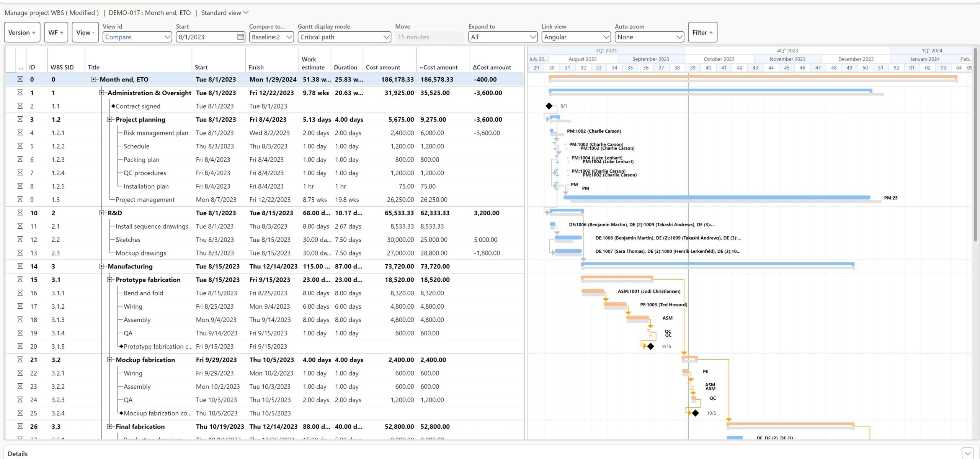The height and width of the screenshot is (459, 980).
Task: Click the hourglass icon on R&D row
Action: pyautogui.click(x=20, y=213)
